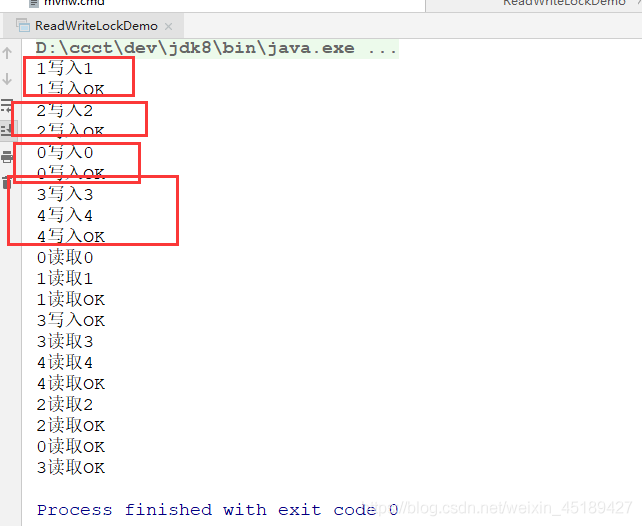Click the output line '3写入OK'
Viewport: 642px width, 526px height.
tap(70, 321)
